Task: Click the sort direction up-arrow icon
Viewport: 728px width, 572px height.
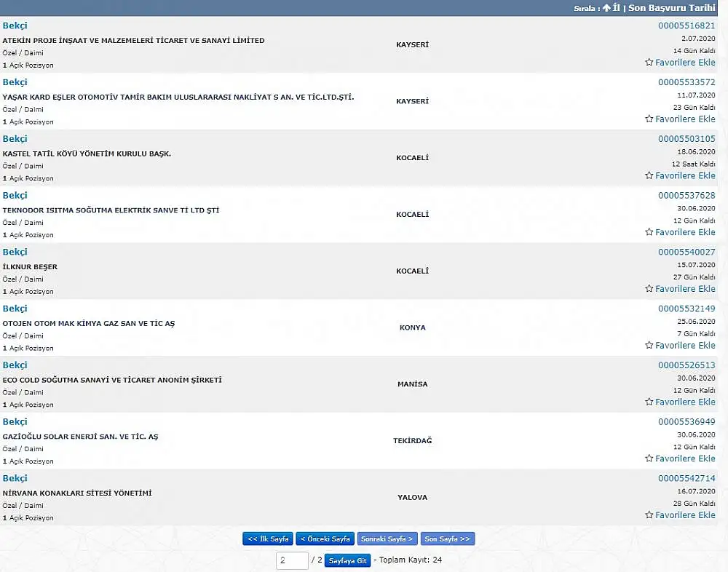Action: pos(606,8)
